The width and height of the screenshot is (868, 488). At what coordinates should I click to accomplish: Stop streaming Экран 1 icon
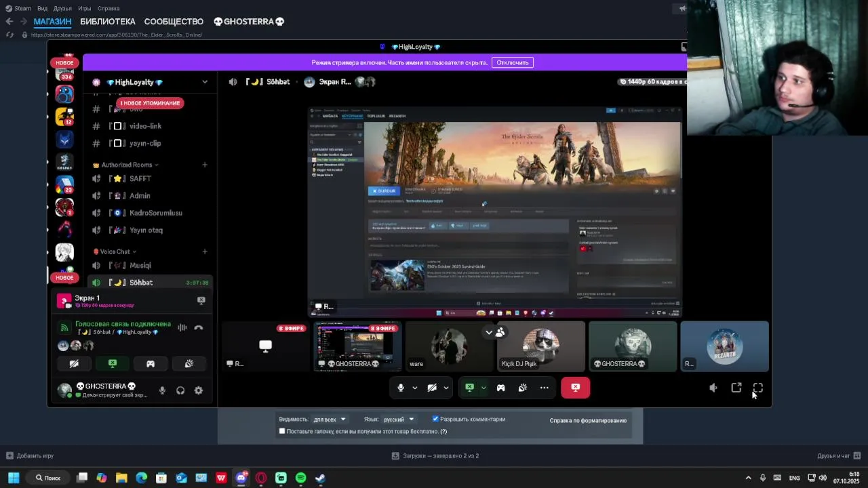tap(201, 300)
